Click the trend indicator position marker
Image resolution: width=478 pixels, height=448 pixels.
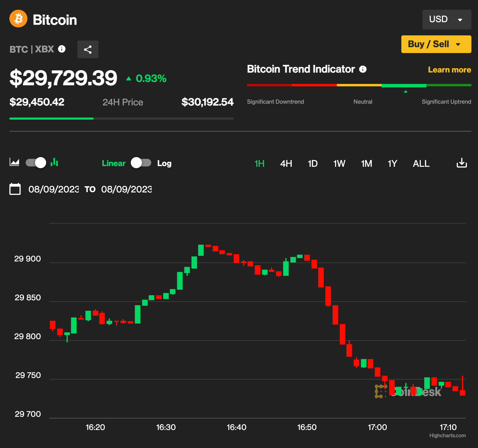[x=406, y=92]
